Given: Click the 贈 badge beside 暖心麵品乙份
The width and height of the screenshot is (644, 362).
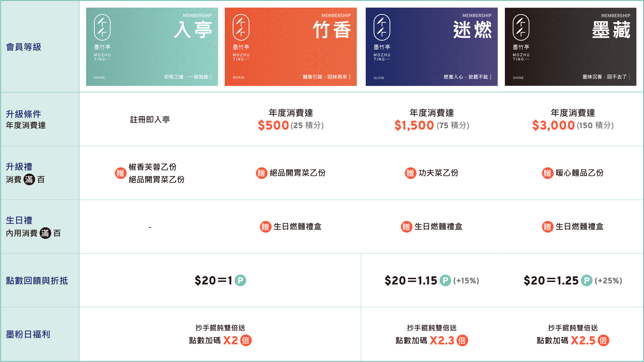Looking at the screenshot, I should click(x=547, y=173).
